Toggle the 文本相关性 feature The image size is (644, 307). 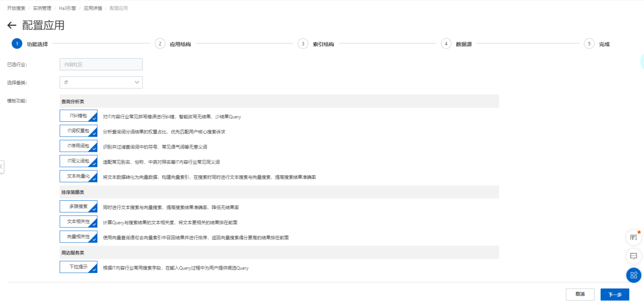(x=79, y=222)
